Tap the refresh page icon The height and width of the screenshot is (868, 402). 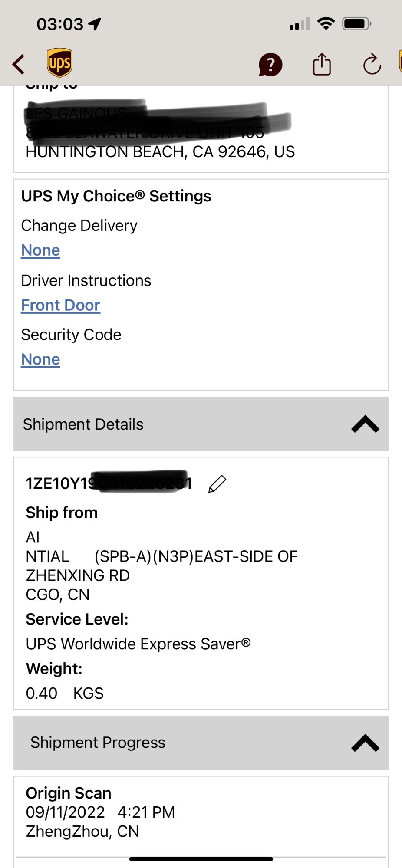(x=372, y=65)
